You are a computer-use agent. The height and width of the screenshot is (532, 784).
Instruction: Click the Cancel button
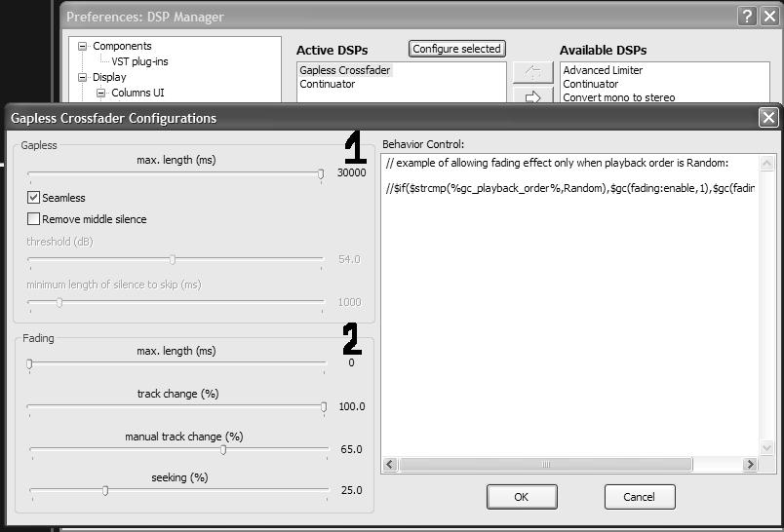640,497
